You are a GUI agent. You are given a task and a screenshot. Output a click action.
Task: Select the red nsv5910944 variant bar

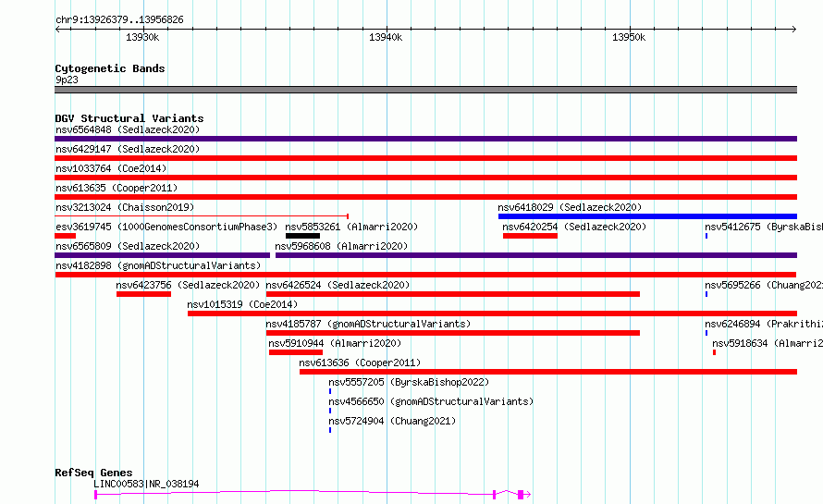296,352
